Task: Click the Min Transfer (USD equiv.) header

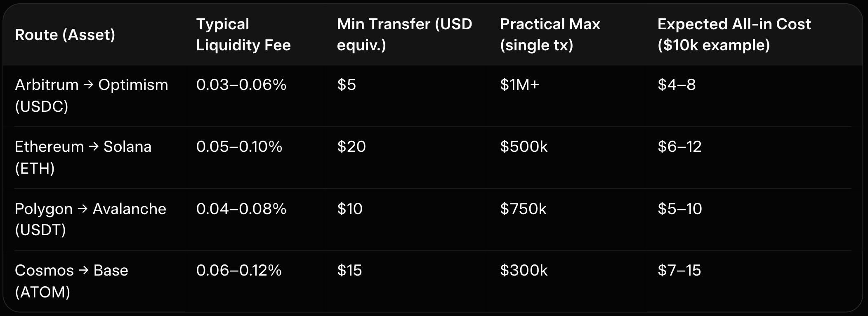Action: click(404, 35)
